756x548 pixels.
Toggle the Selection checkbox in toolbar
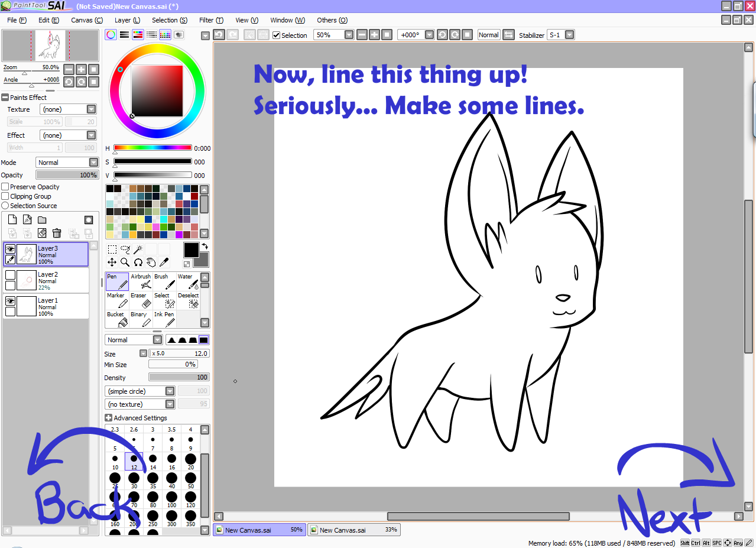point(276,35)
